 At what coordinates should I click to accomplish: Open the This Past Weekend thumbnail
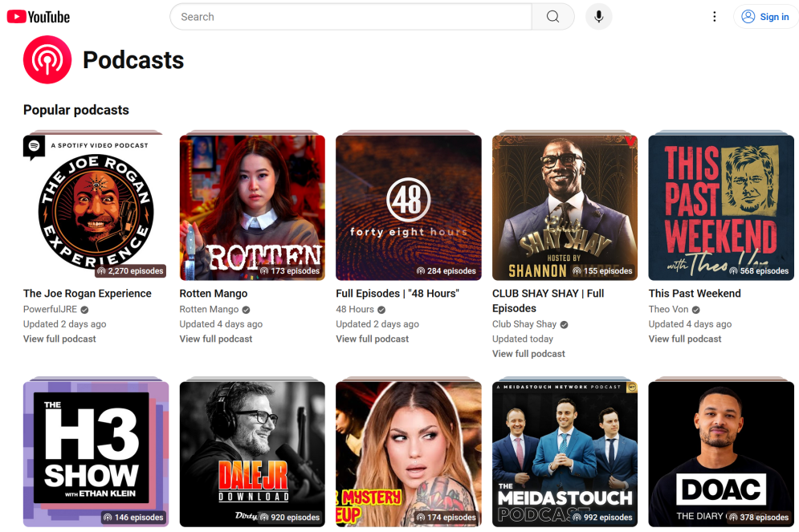click(721, 208)
